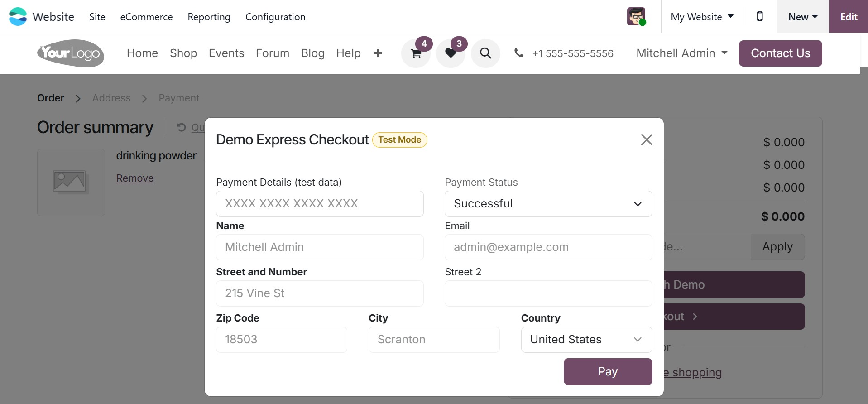
Task: Click the Zip Code field
Action: pos(281,340)
